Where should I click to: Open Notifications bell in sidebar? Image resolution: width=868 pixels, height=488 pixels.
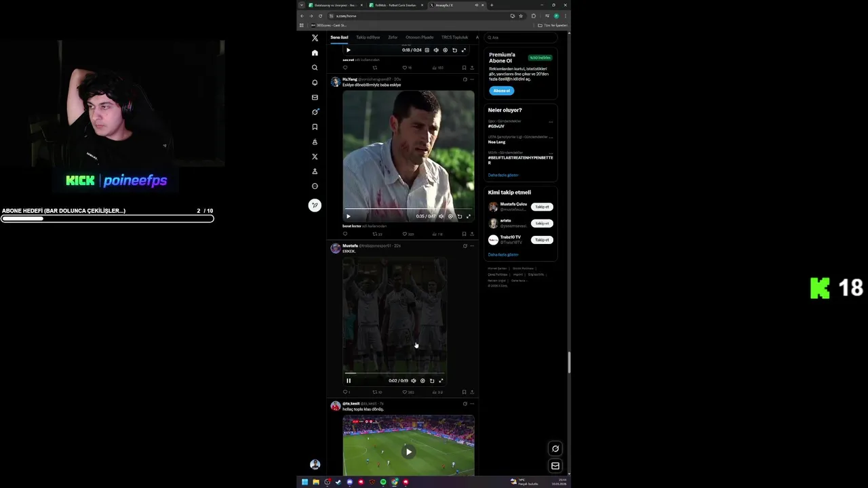click(x=315, y=83)
